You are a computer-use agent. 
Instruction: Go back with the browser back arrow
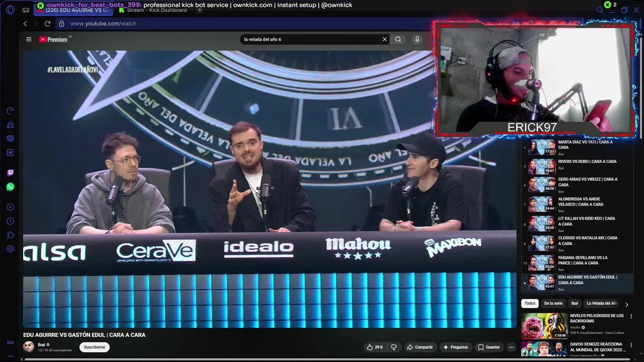[25, 24]
